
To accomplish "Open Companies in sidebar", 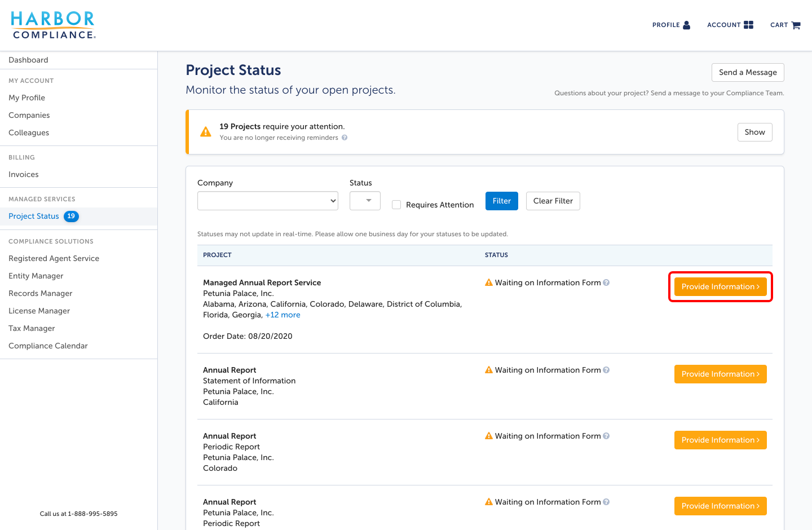I will pos(29,115).
